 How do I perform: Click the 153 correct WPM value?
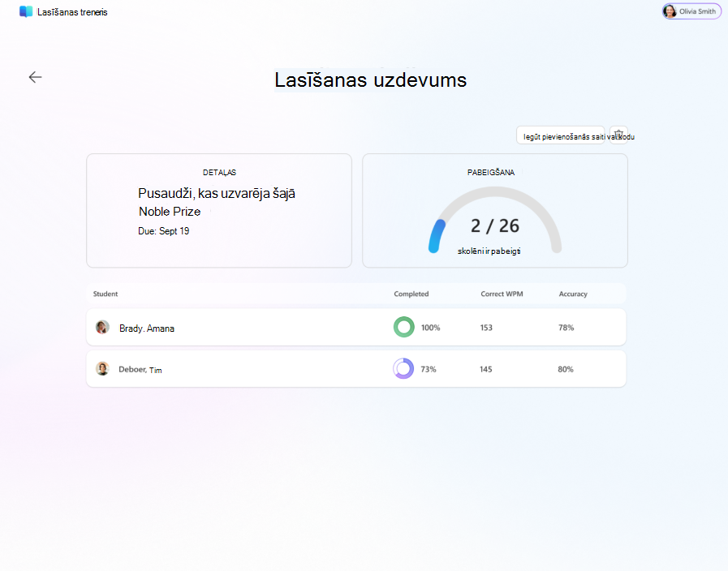point(486,328)
